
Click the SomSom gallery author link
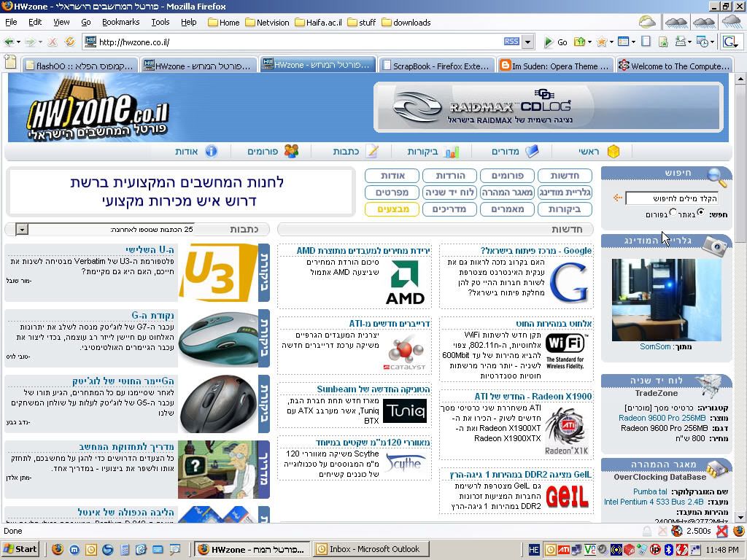click(x=655, y=346)
